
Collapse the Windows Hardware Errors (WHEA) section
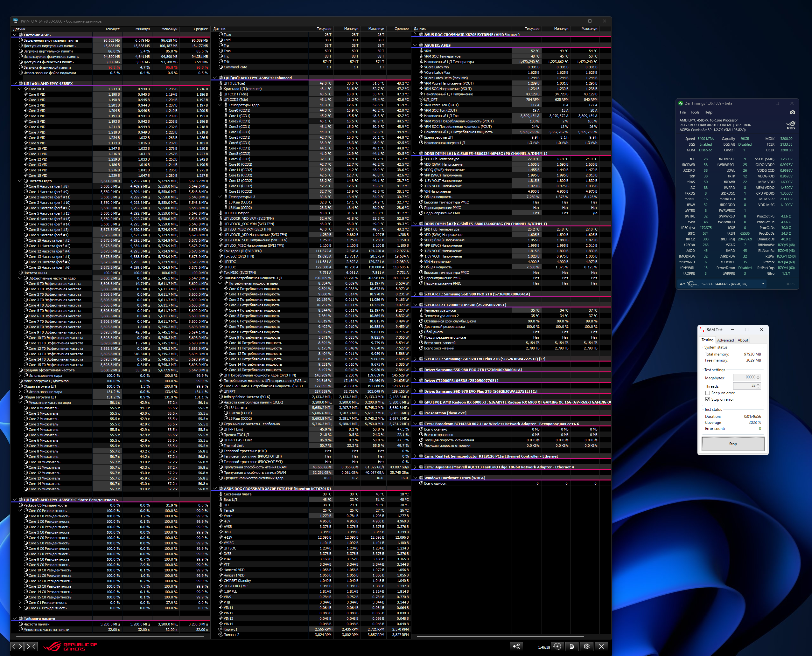click(416, 478)
